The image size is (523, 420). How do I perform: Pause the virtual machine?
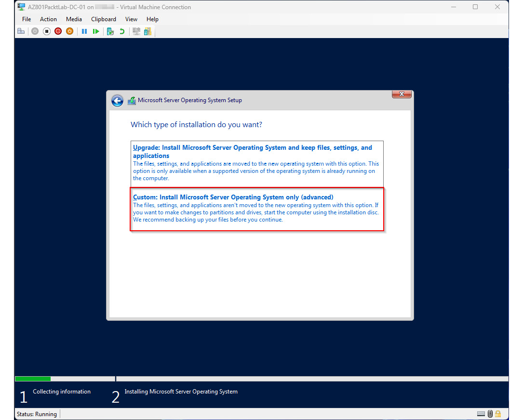pyautogui.click(x=84, y=31)
